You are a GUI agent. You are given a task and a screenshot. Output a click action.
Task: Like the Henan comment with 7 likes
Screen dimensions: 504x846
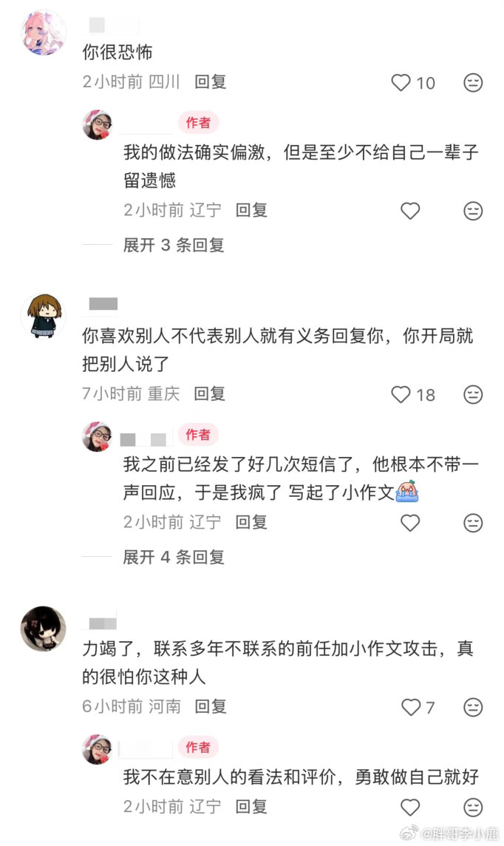pos(411,707)
